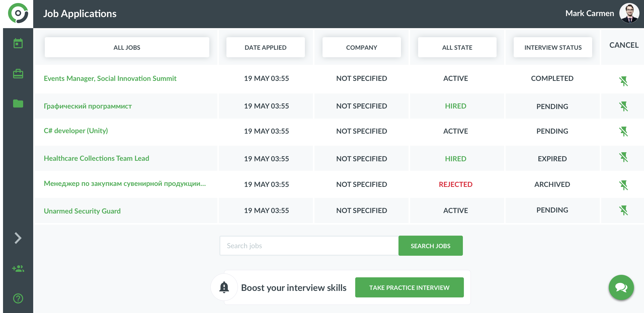Select the INTERVIEW STATUS column filter
The height and width of the screenshot is (313, 644).
tap(553, 47)
